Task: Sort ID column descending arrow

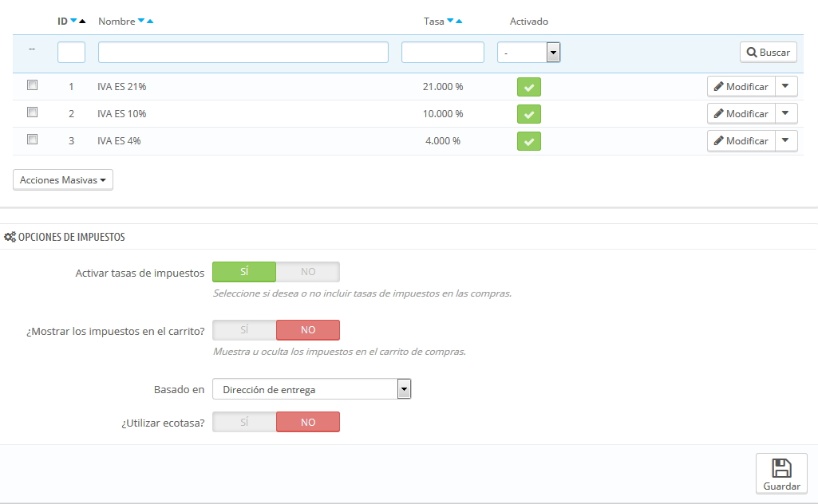Action: 73,21
